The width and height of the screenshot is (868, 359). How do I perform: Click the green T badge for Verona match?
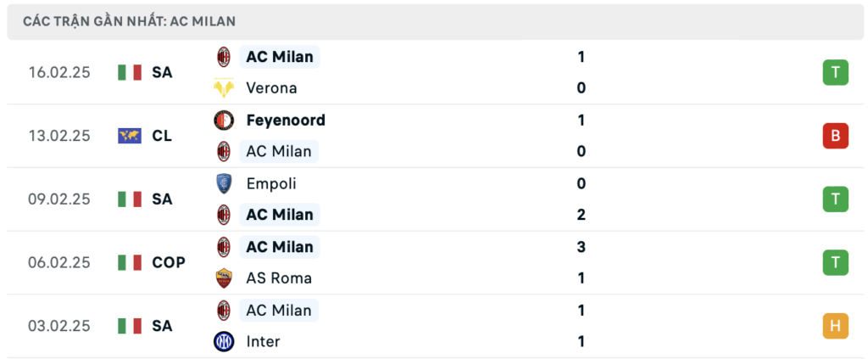pos(835,72)
